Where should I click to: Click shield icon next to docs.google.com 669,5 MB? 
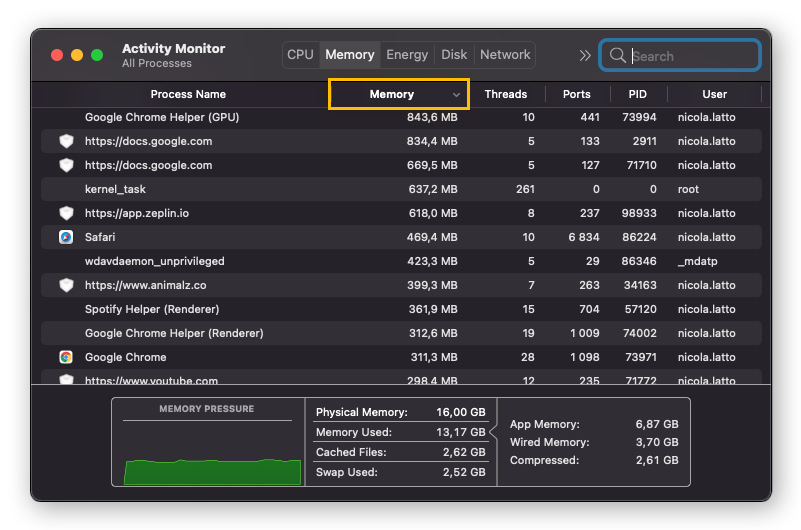point(66,165)
